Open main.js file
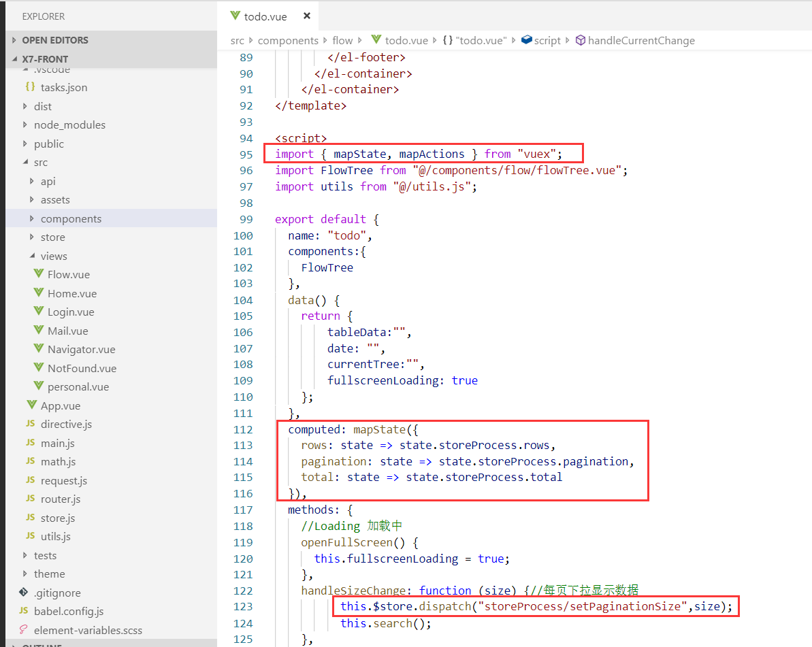Image resolution: width=812 pixels, height=647 pixels. (57, 443)
